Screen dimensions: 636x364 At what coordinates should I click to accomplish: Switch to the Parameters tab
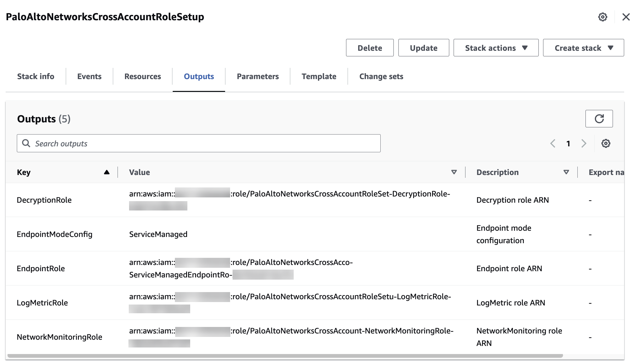point(258,77)
